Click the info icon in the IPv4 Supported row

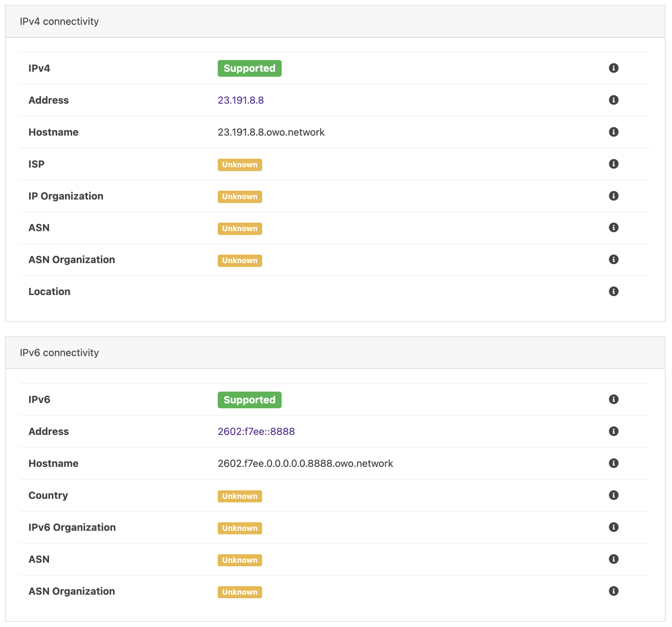point(613,68)
